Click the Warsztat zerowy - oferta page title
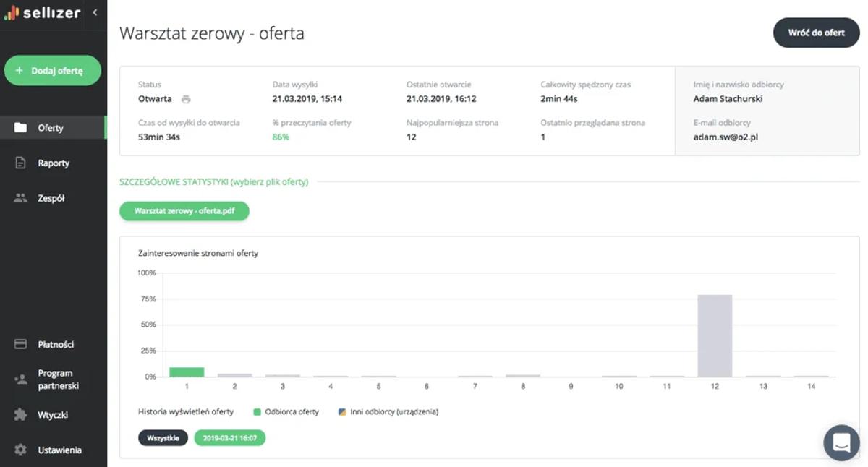The width and height of the screenshot is (868, 467). click(x=212, y=33)
